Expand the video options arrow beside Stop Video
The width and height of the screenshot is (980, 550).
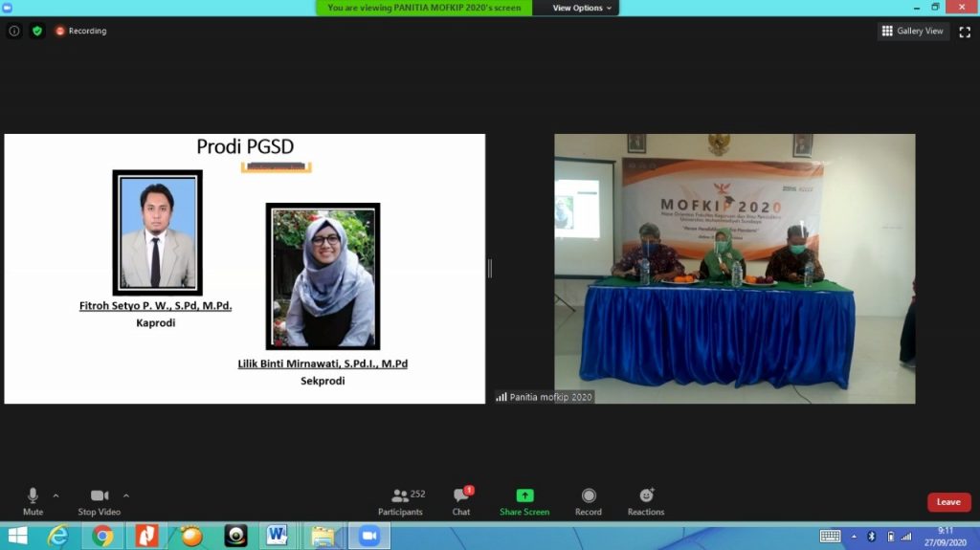tap(126, 495)
